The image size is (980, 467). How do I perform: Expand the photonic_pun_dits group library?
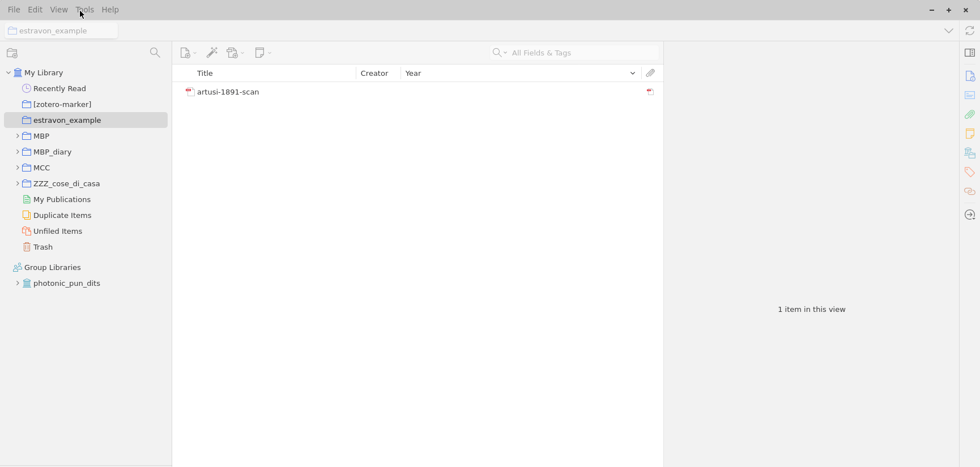click(18, 283)
